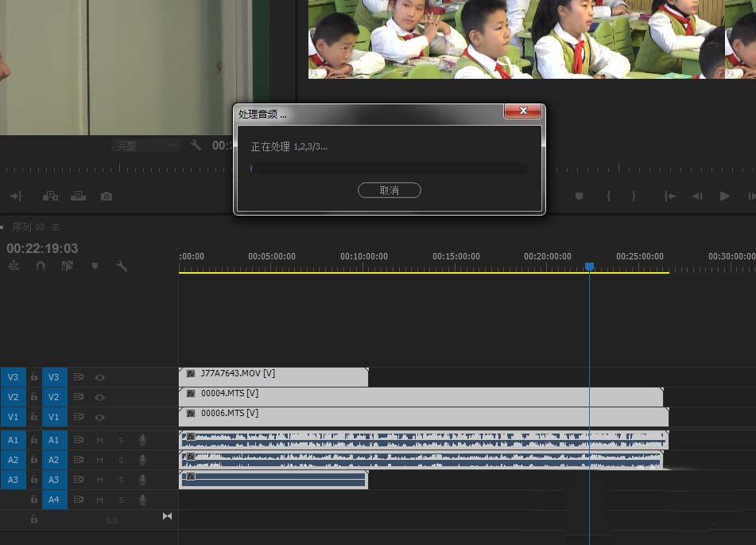Open source monitor settings wrench
The image size is (756, 545).
point(196,145)
